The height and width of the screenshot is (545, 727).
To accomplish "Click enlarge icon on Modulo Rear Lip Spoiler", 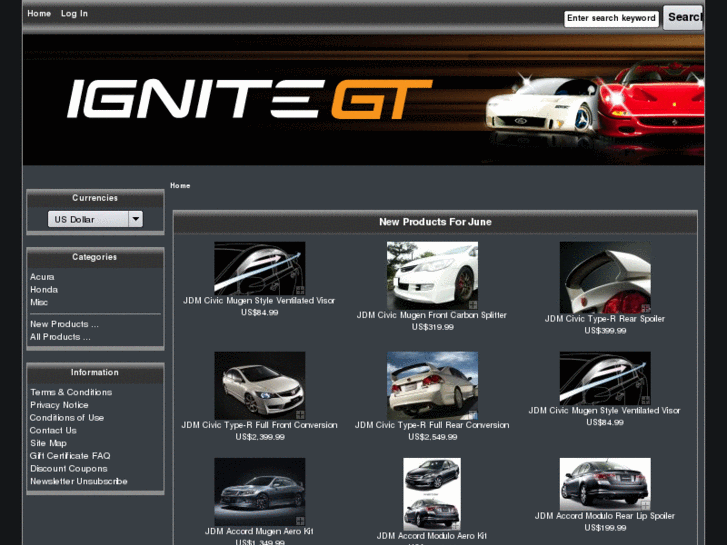I will tap(645, 506).
